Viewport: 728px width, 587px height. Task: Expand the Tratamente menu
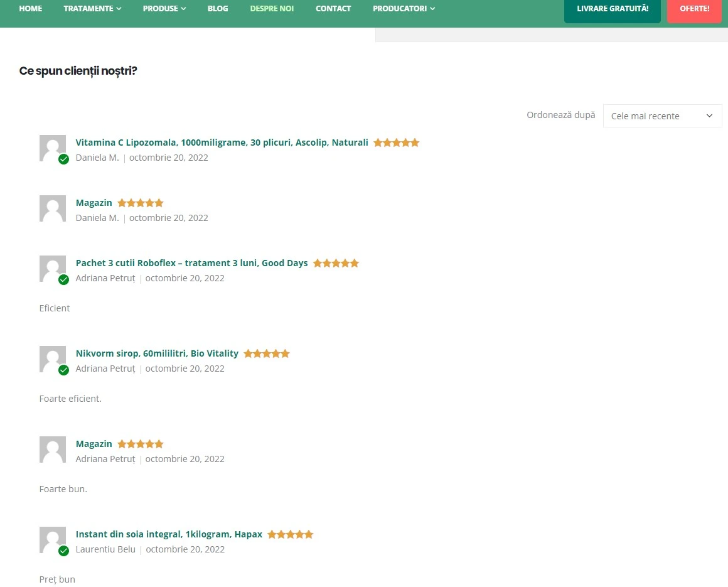pyautogui.click(x=92, y=9)
